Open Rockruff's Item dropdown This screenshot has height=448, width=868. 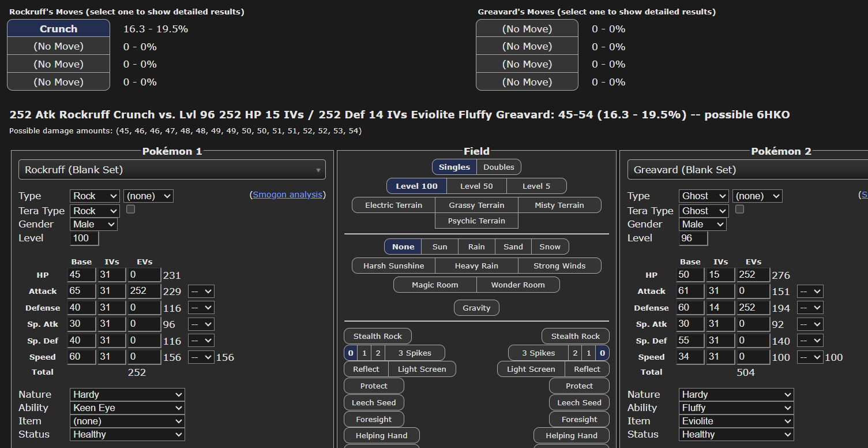pyautogui.click(x=127, y=421)
